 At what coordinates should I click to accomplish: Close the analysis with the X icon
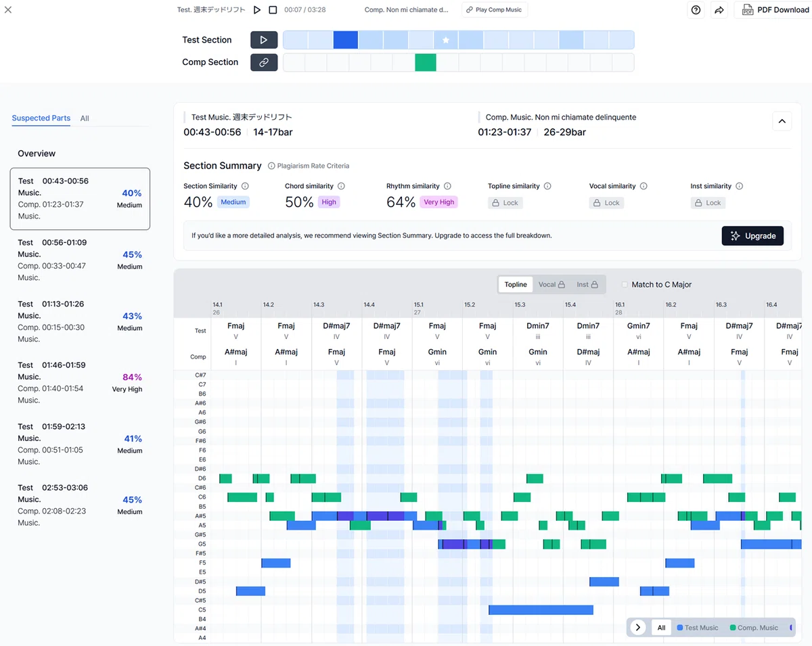(x=8, y=9)
